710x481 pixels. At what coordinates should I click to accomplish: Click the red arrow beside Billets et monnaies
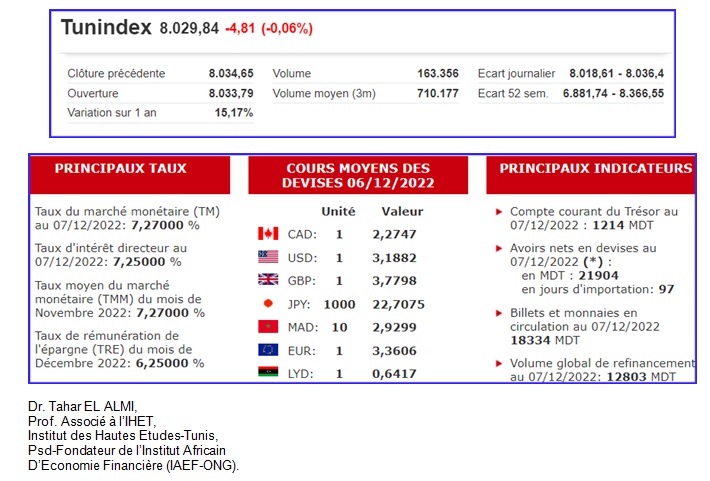pos(499,313)
